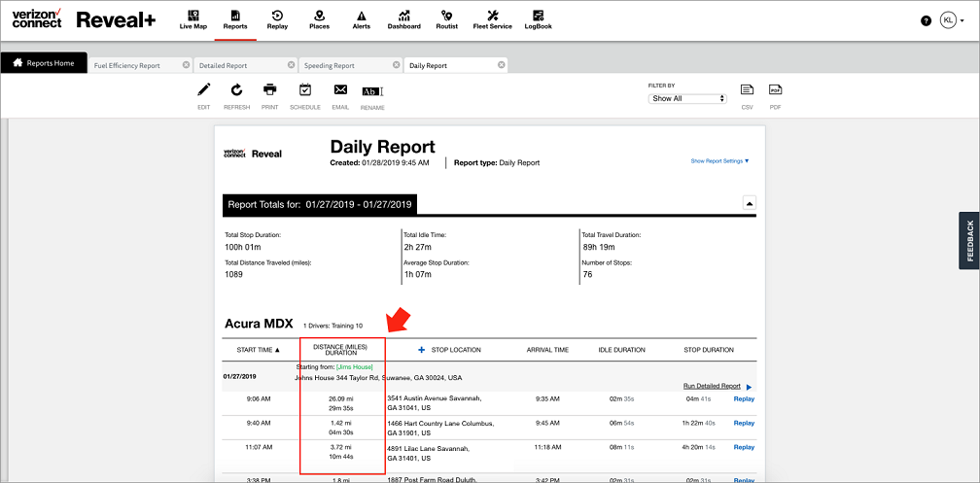Click the Total Distance Traveled value 1089

[233, 274]
